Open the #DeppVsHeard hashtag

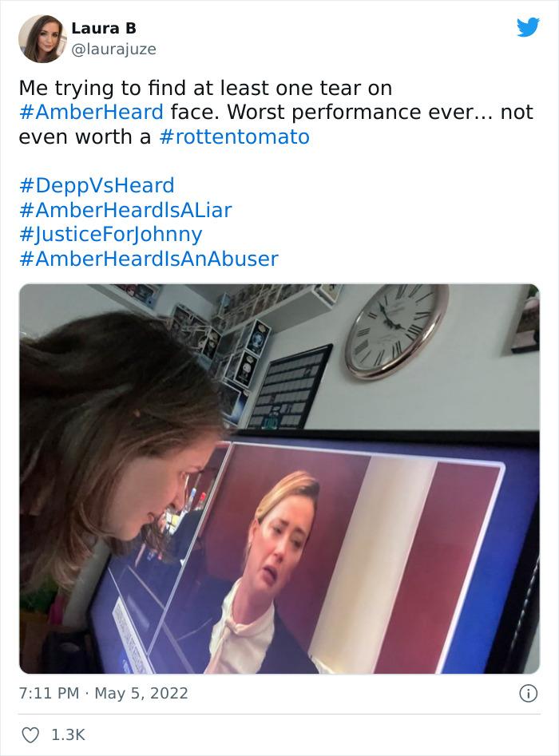(x=97, y=186)
